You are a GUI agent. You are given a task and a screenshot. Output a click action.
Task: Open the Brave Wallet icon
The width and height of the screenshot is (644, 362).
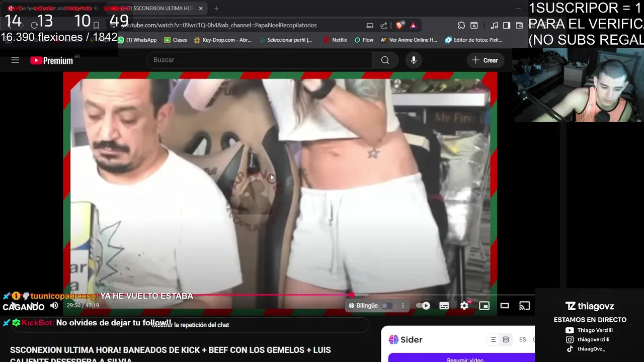click(x=520, y=25)
